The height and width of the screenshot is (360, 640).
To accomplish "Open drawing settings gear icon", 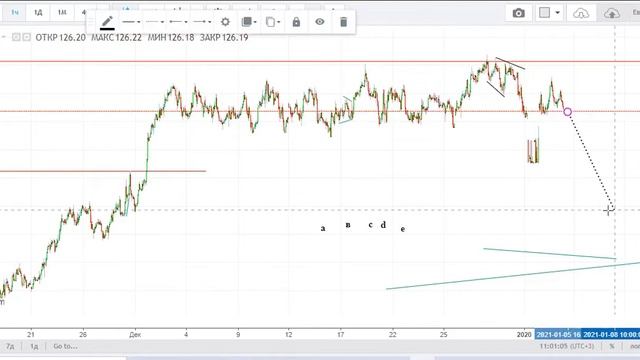I will point(225,22).
